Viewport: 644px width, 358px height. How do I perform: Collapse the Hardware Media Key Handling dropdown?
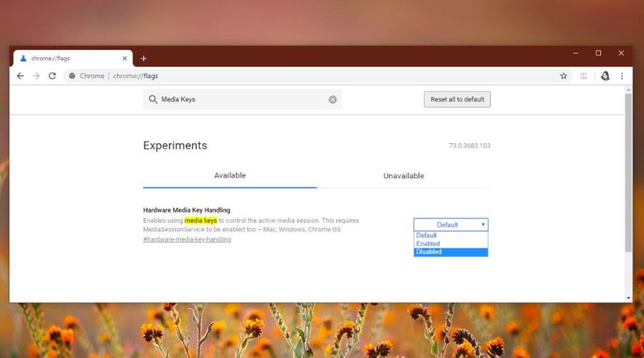click(451, 225)
